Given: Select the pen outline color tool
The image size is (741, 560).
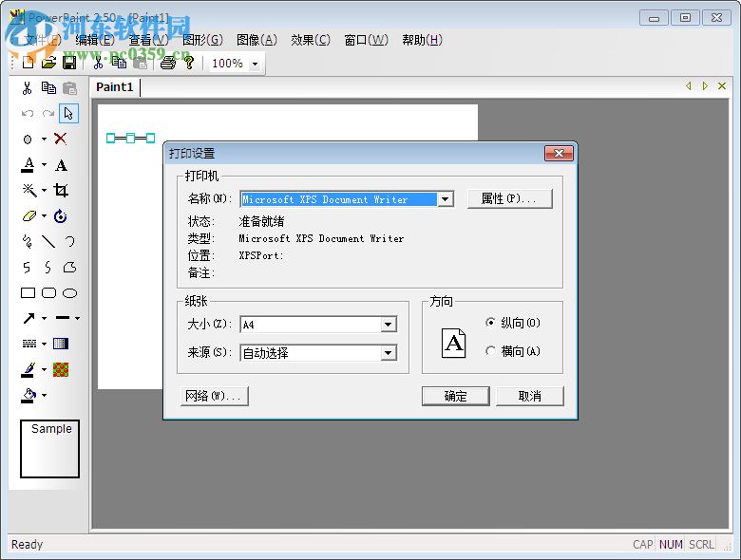Looking at the screenshot, I should [x=28, y=370].
